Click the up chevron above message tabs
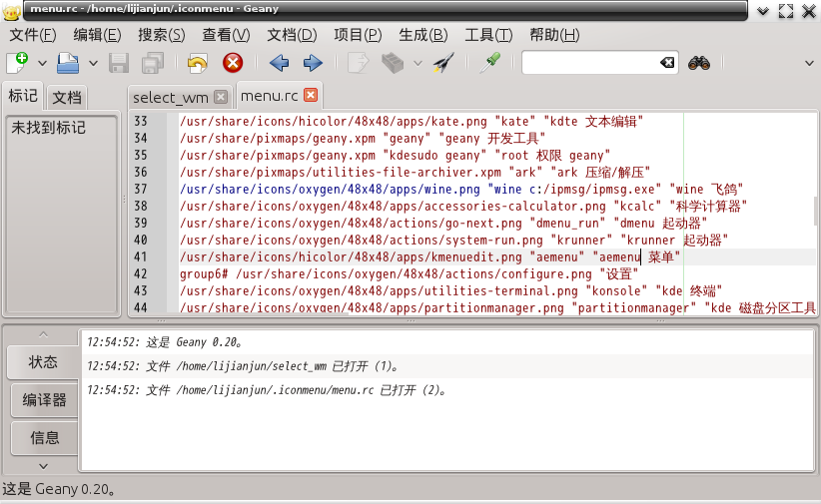 [44, 334]
